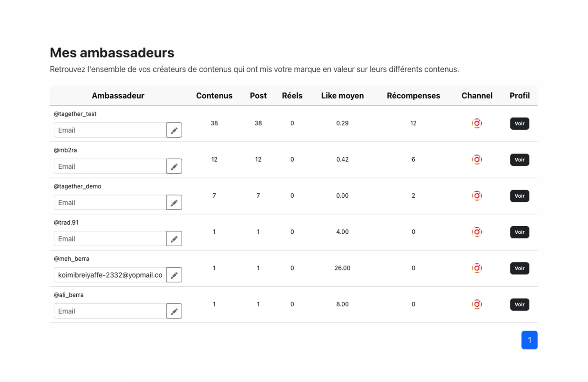
Task: Click the Contenus column header
Action: (214, 95)
